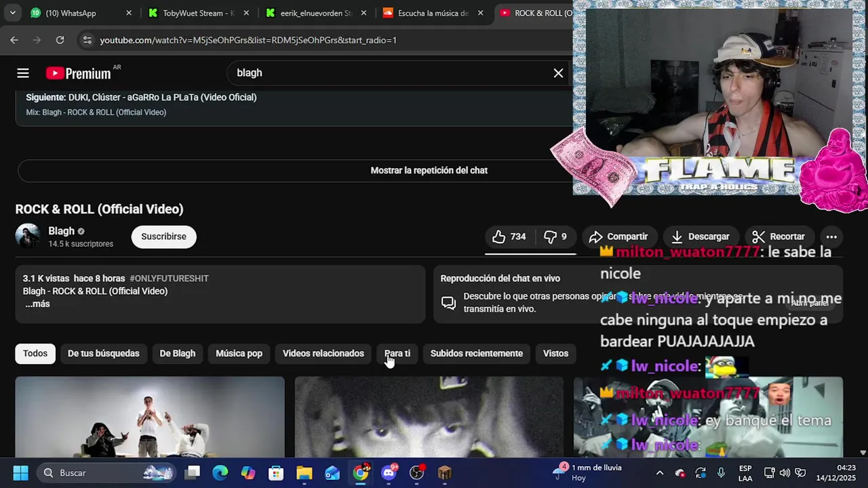The width and height of the screenshot is (868, 488).
Task: Download the video with Descargar
Action: (701, 237)
